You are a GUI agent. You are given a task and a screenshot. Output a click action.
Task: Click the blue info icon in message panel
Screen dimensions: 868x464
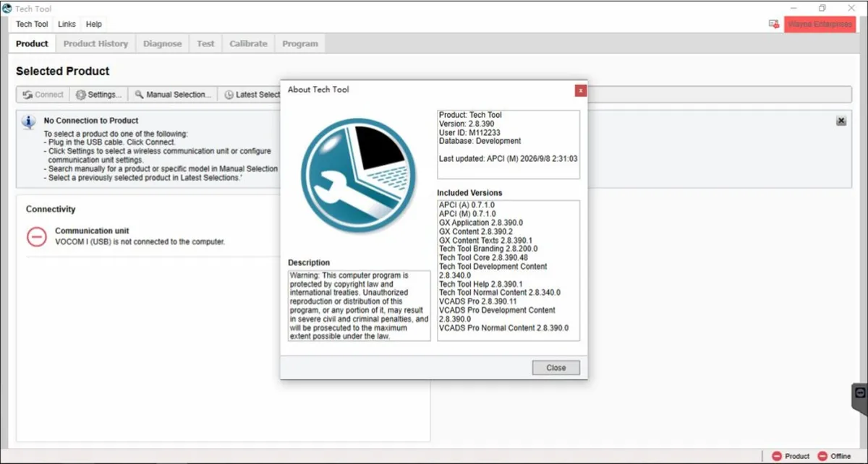point(29,121)
